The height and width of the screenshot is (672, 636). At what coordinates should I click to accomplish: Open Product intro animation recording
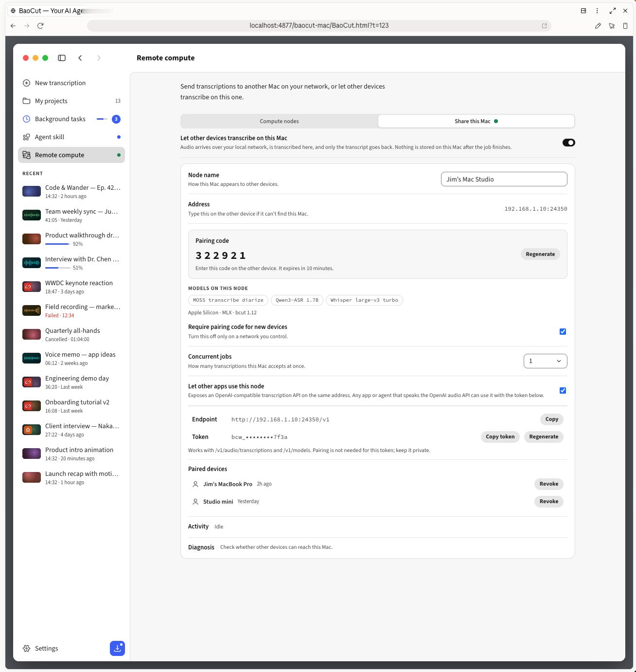(x=71, y=454)
